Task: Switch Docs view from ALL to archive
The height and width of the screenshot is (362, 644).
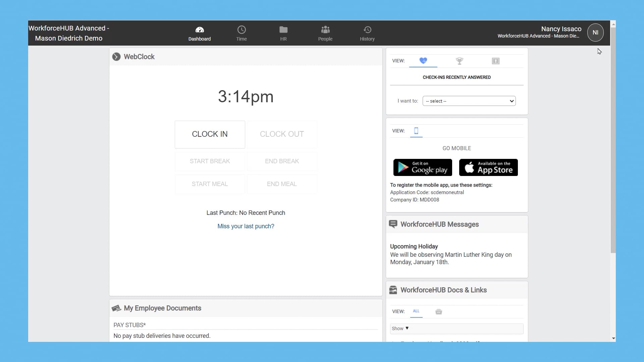Action: point(438,311)
